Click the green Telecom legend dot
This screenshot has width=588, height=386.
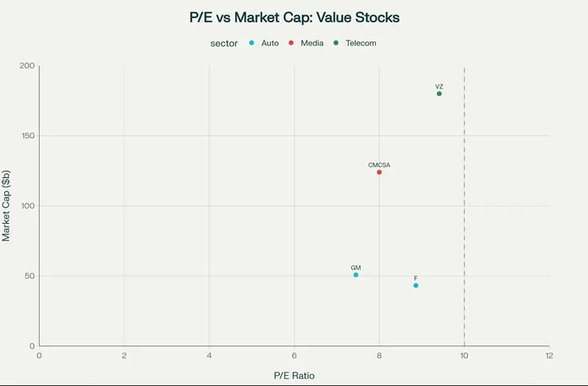point(336,43)
